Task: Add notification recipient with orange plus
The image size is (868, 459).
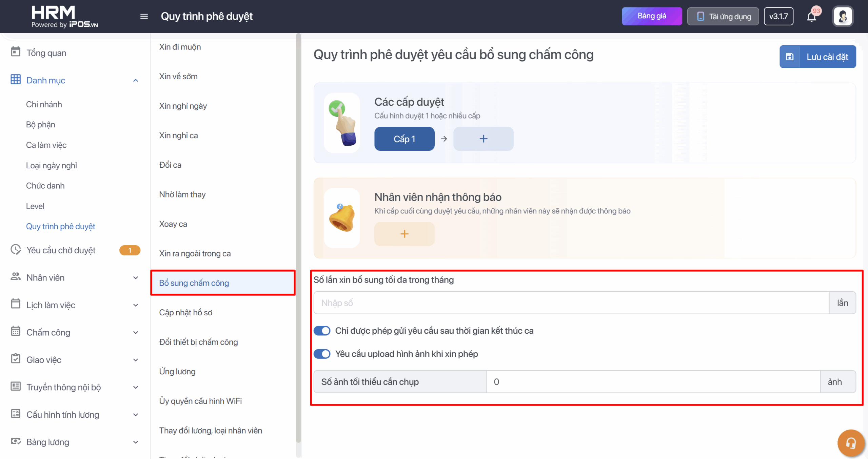Action: (404, 234)
